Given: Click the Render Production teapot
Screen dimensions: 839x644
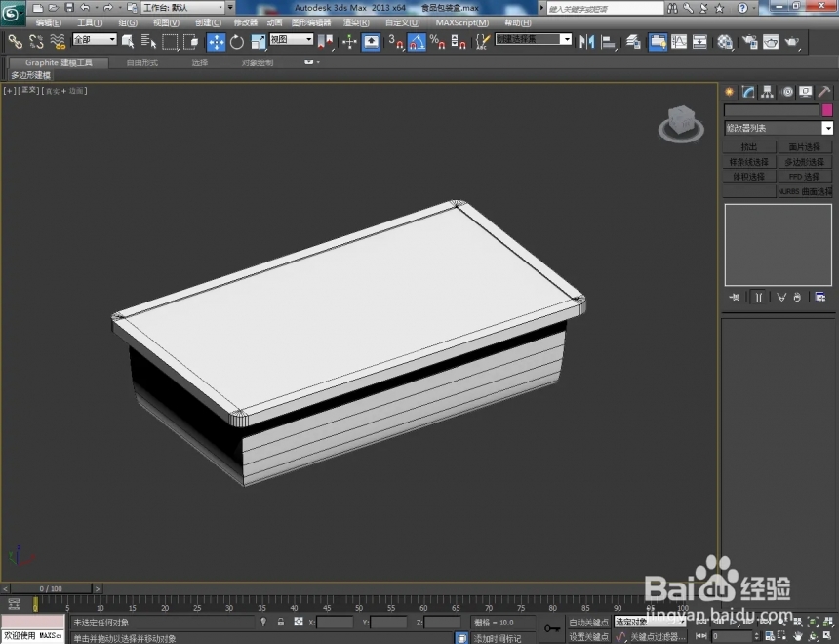Looking at the screenshot, I should click(x=792, y=42).
